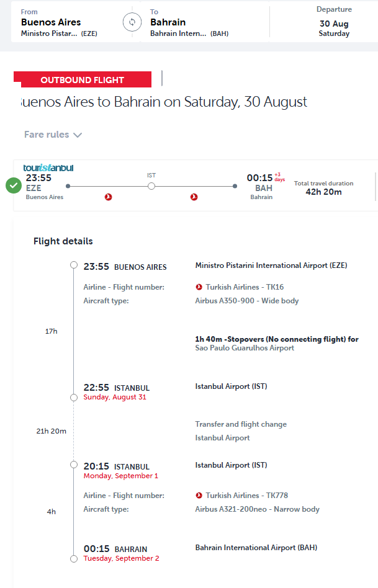The height and width of the screenshot is (588, 378).
Task: Click the Istanbul arrival 22:55 timeline circle
Action: [x=74, y=398]
